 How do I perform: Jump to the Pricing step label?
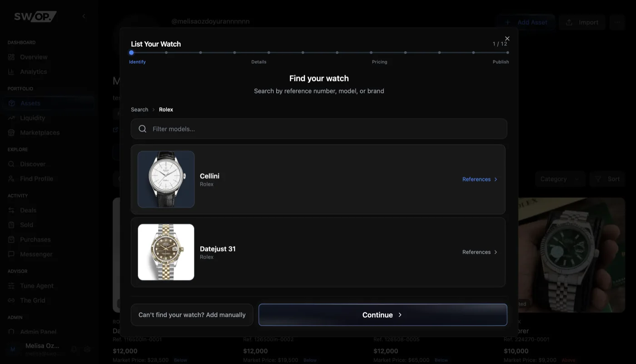click(379, 62)
